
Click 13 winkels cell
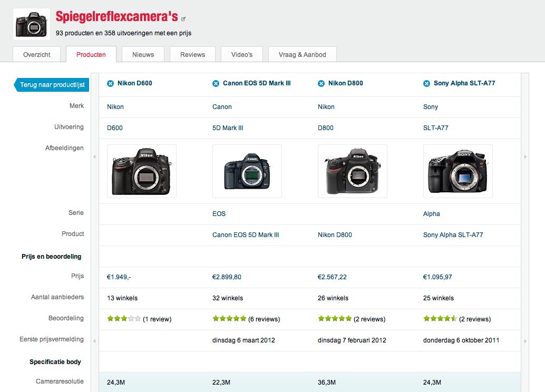[122, 298]
